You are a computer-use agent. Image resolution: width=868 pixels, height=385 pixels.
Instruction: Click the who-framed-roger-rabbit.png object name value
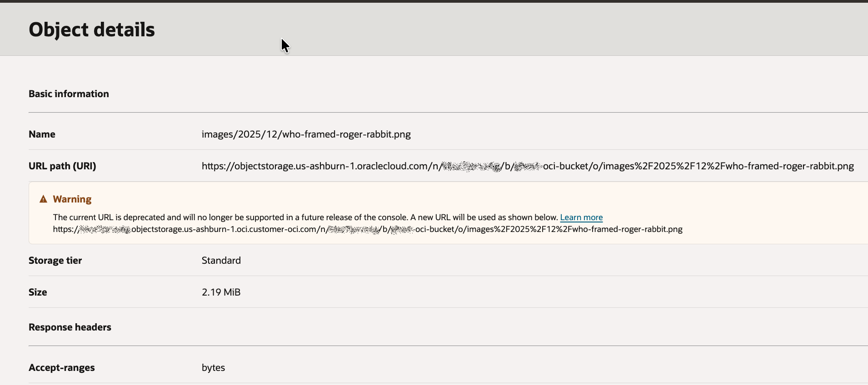[x=306, y=134]
